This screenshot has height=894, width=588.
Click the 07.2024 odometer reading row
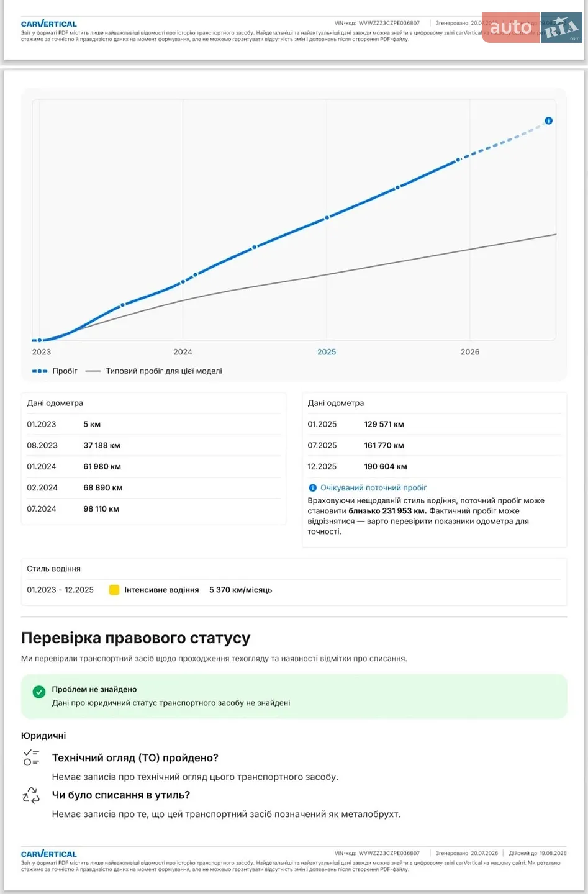(x=153, y=509)
